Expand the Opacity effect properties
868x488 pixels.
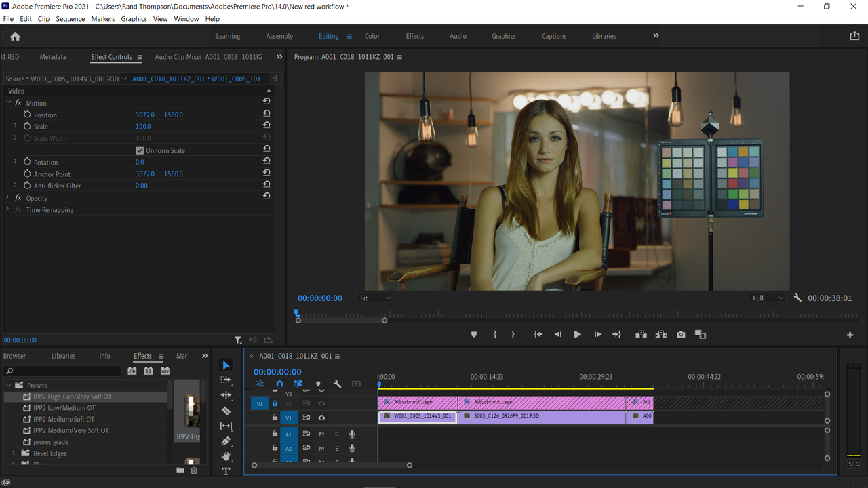(x=8, y=198)
